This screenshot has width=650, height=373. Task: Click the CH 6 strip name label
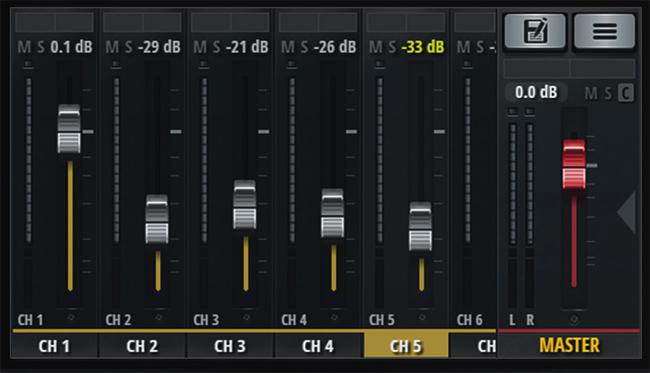click(470, 320)
